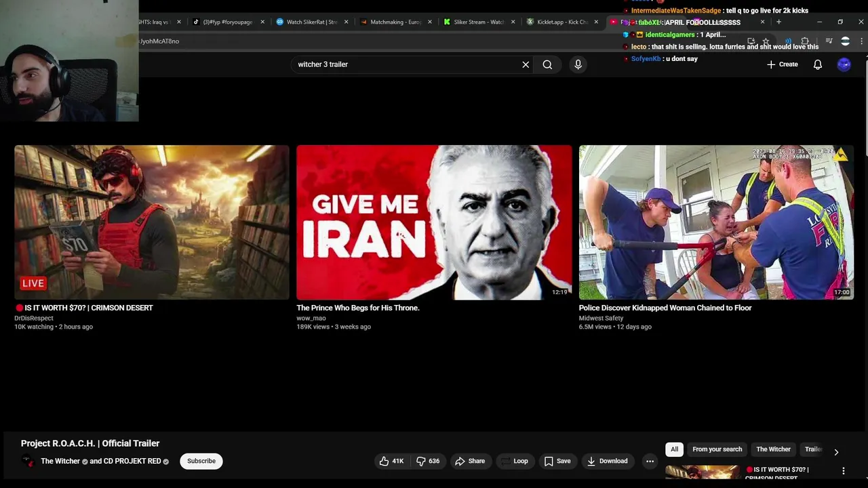Open YouTube notifications bell

point(818,64)
